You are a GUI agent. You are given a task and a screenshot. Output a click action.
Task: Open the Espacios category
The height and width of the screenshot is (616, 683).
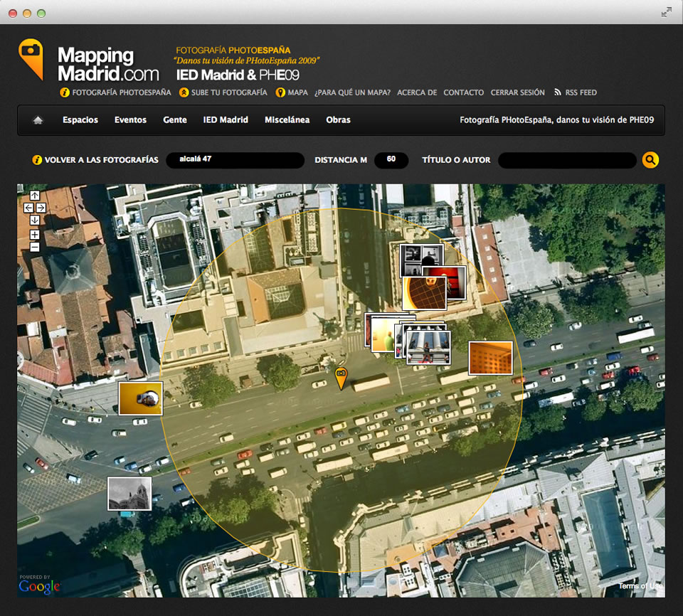pyautogui.click(x=80, y=120)
